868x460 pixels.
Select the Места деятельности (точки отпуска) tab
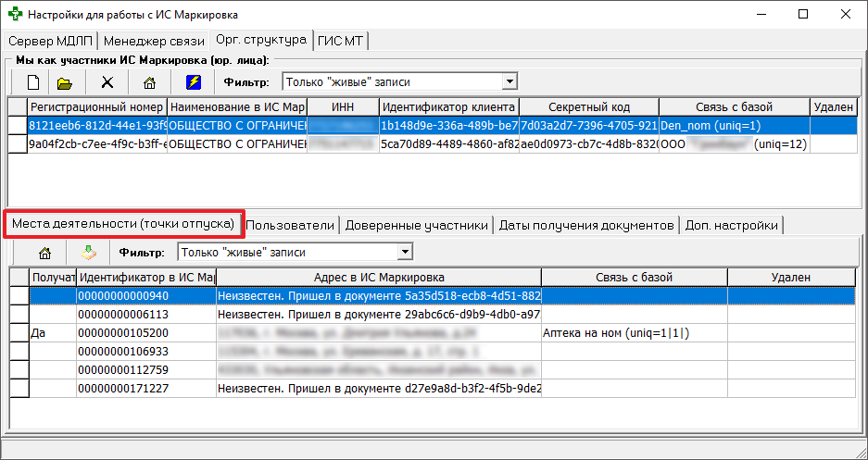click(x=123, y=224)
